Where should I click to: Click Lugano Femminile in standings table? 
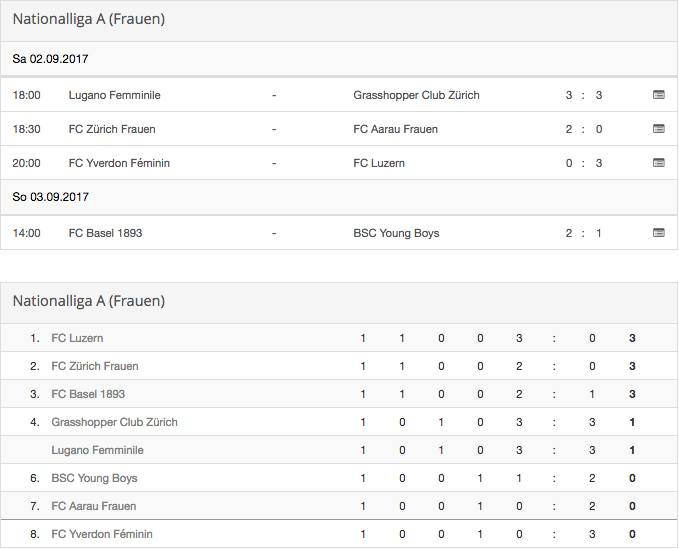[x=97, y=450]
